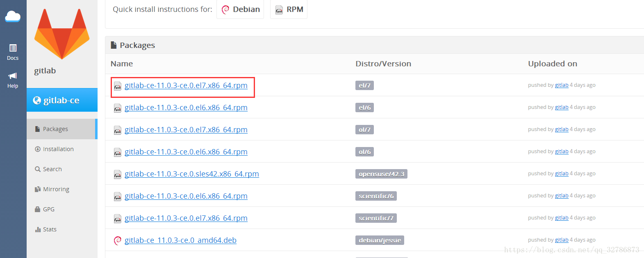This screenshot has height=258, width=644.
Task: Click rpm icon in scientific/7 row
Action: pyautogui.click(x=118, y=219)
